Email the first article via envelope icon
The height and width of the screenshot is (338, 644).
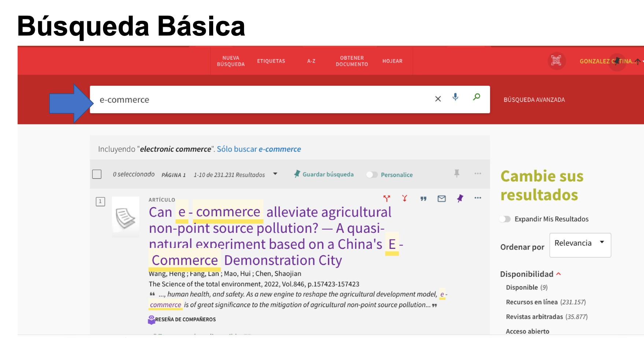(441, 199)
